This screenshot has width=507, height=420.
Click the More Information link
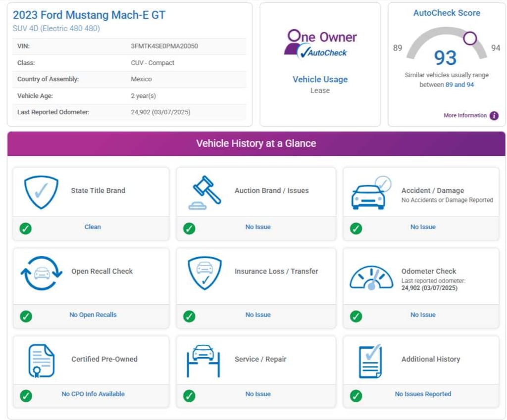465,116
